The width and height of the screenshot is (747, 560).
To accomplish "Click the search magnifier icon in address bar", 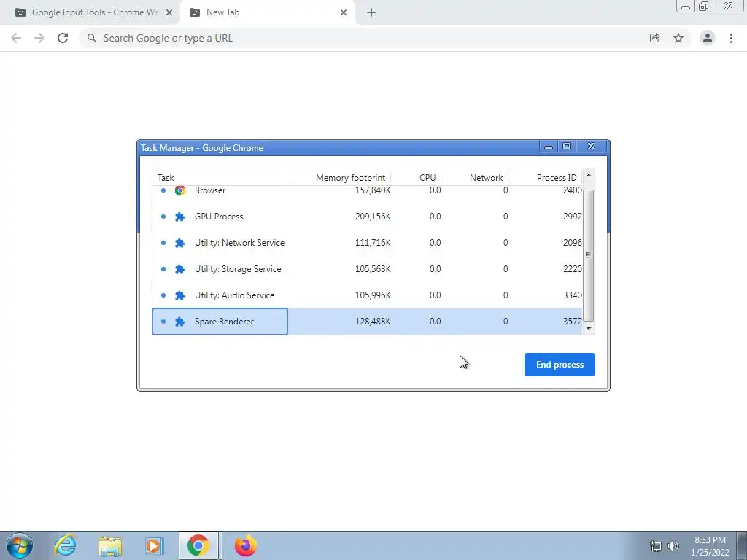I will pos(91,38).
